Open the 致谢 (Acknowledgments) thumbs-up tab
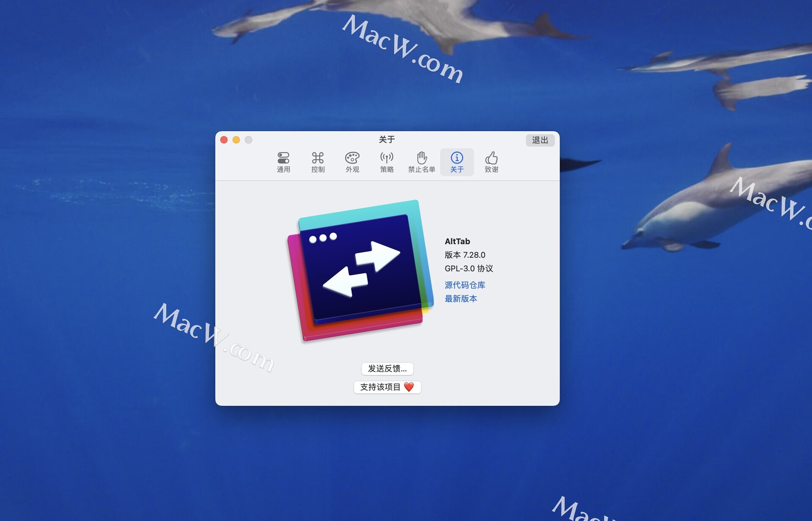This screenshot has height=521, width=812. pos(491,162)
